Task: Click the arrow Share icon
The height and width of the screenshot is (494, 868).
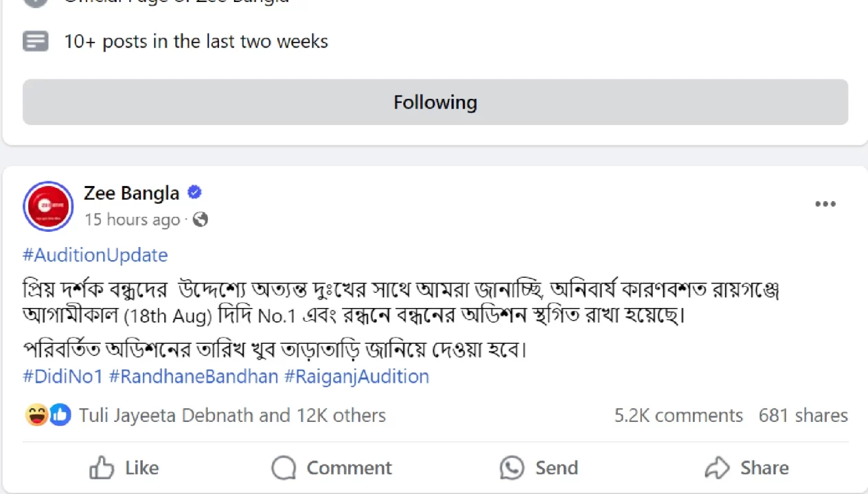Action: (717, 468)
